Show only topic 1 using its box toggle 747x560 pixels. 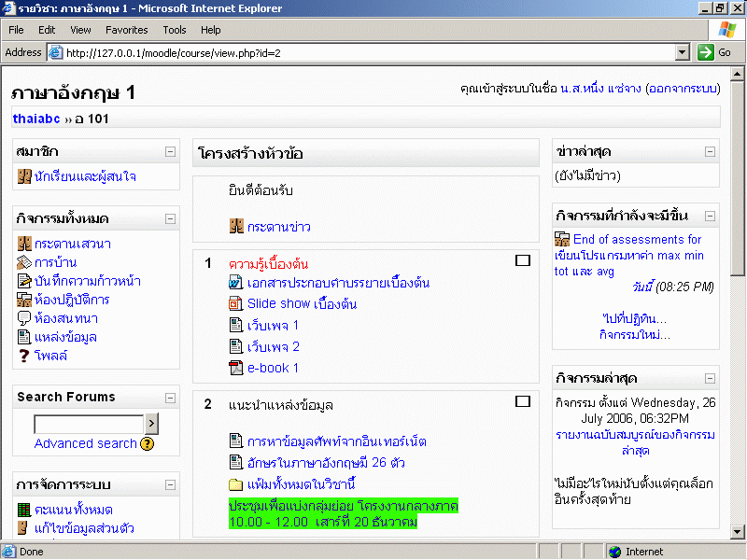click(x=523, y=260)
